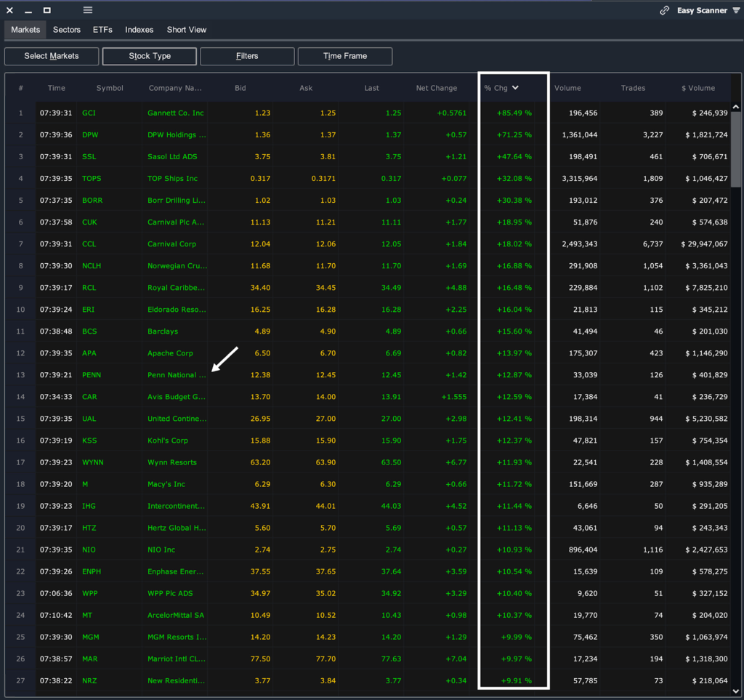Click the CUK symbol
744x700 pixels.
[x=89, y=222]
